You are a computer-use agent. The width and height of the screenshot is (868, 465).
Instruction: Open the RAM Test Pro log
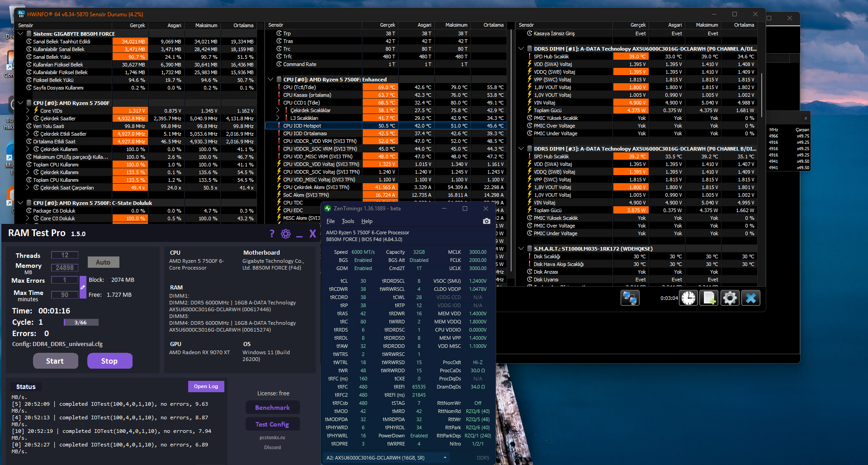[x=206, y=386]
